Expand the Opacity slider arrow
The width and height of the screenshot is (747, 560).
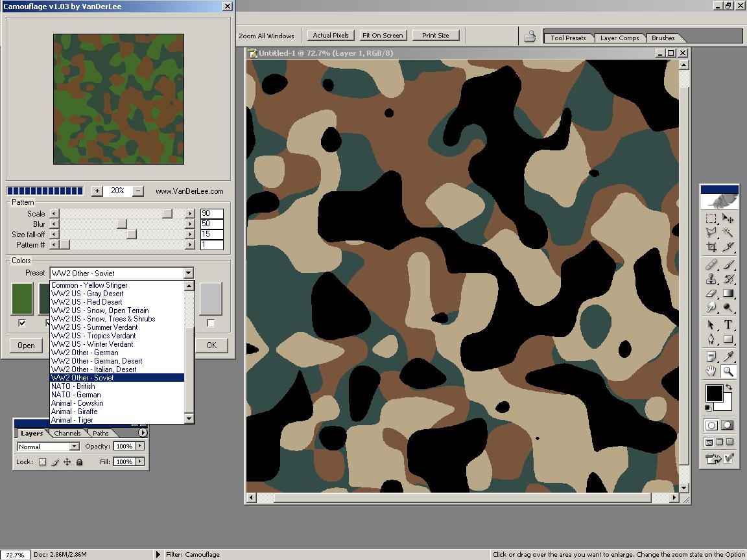(140, 446)
